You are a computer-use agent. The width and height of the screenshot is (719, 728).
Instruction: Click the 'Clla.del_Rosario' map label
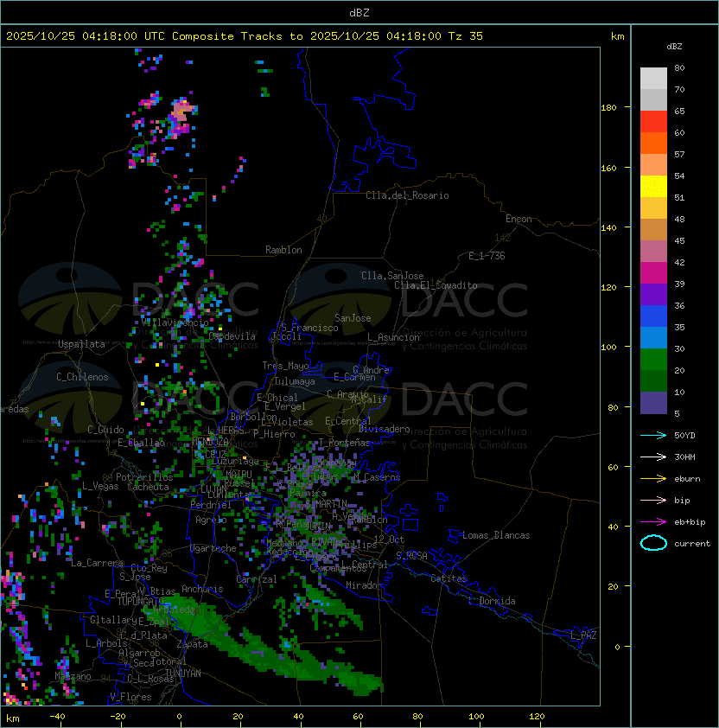(407, 195)
